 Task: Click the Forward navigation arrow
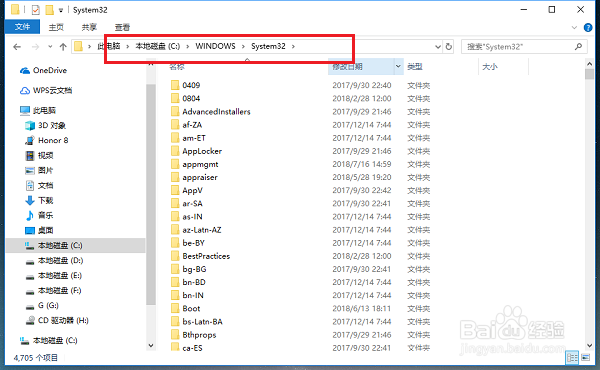pos(35,47)
